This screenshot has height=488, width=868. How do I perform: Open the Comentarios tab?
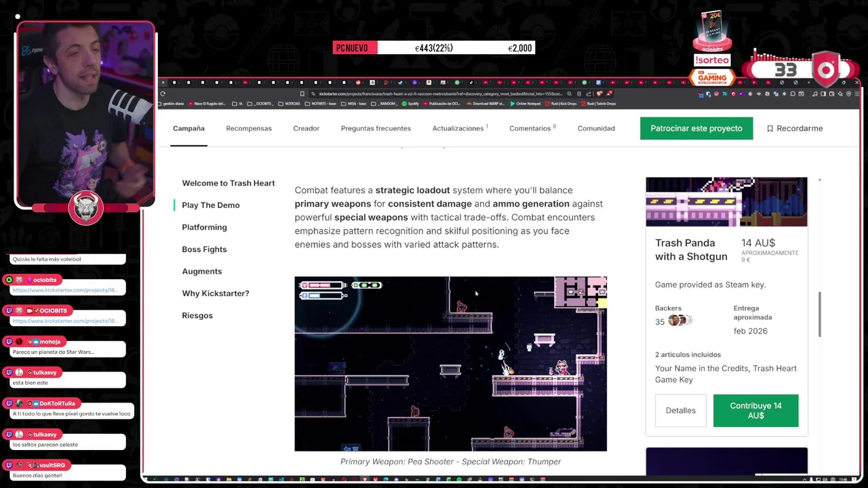click(x=532, y=128)
